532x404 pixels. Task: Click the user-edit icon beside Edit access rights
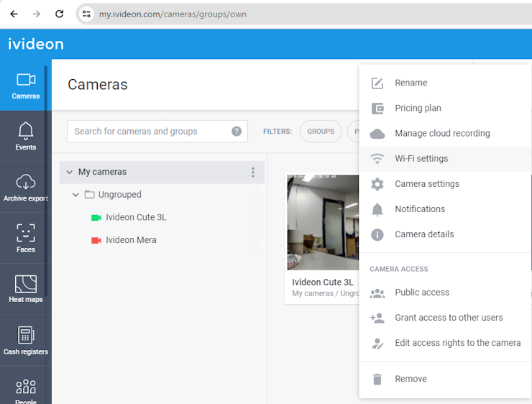point(377,344)
